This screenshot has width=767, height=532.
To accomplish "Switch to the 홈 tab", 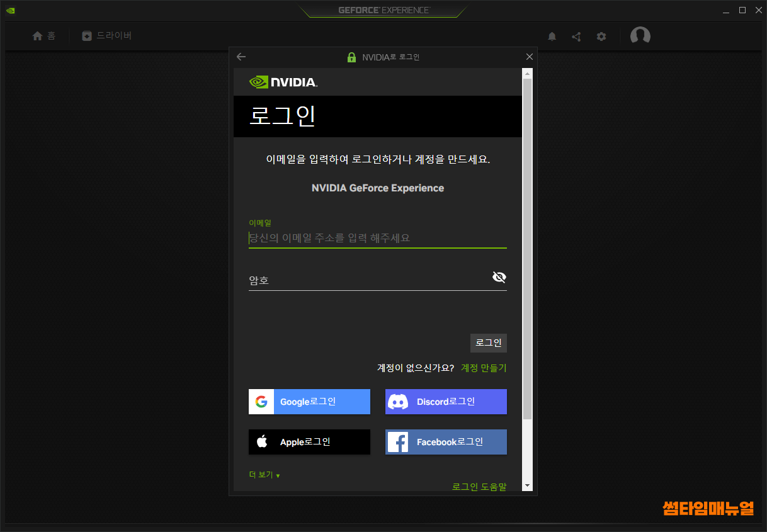I will (44, 36).
